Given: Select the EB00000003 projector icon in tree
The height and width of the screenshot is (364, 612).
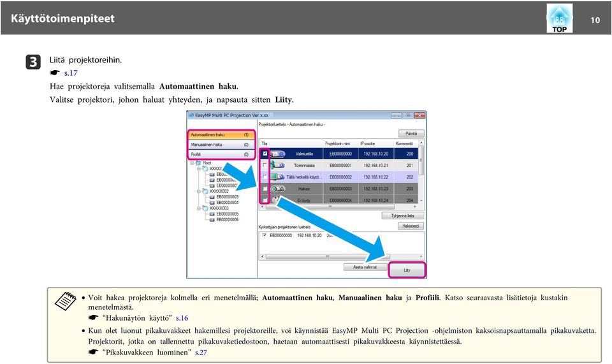Looking at the screenshot, I should coord(212,197).
